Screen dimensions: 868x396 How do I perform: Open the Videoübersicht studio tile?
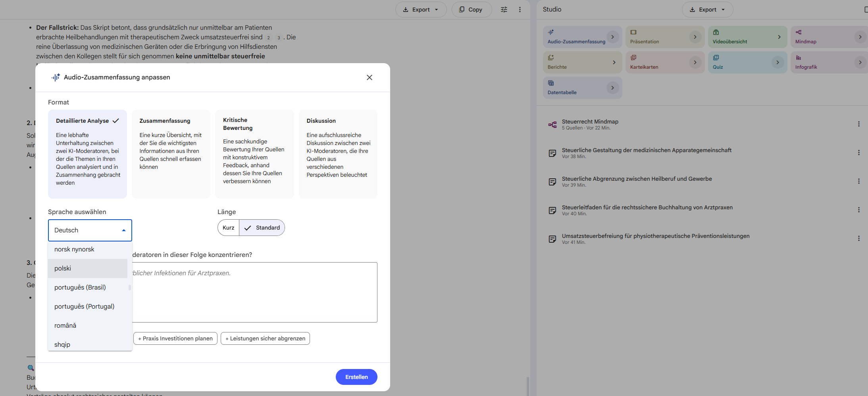(x=748, y=37)
